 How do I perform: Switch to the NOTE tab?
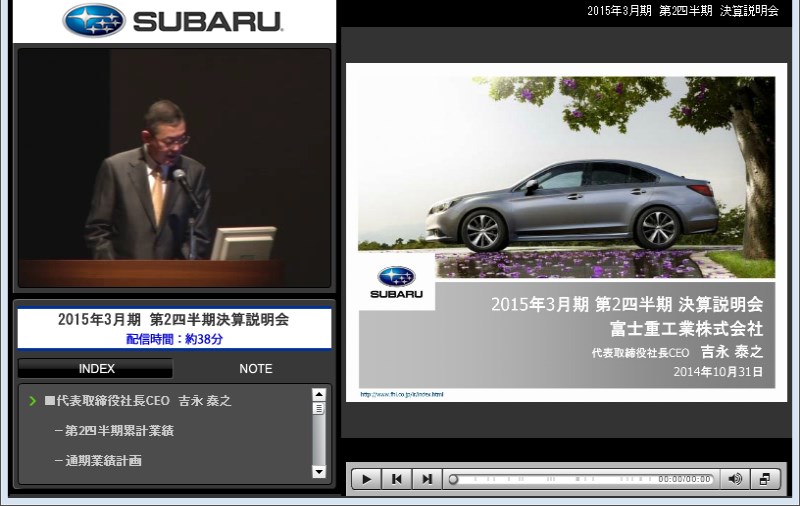pos(256,368)
